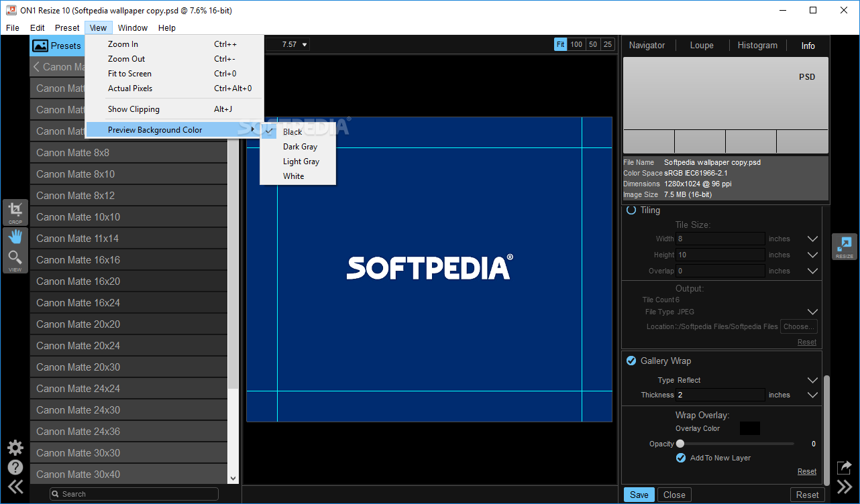Uncheck Add To New Layer

click(x=681, y=458)
